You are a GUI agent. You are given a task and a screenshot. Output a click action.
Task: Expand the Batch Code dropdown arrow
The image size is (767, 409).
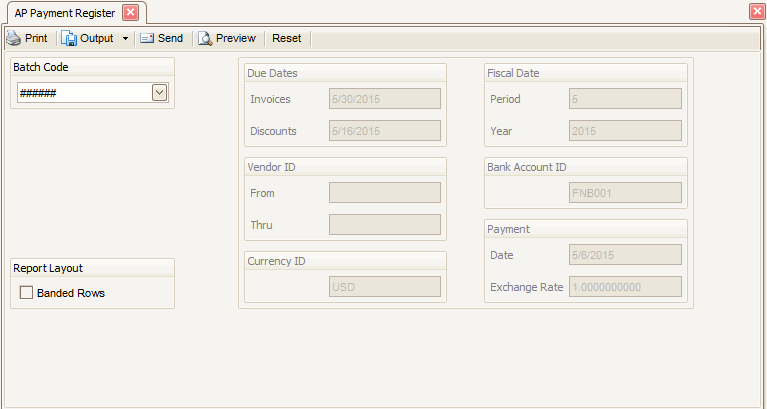158,92
